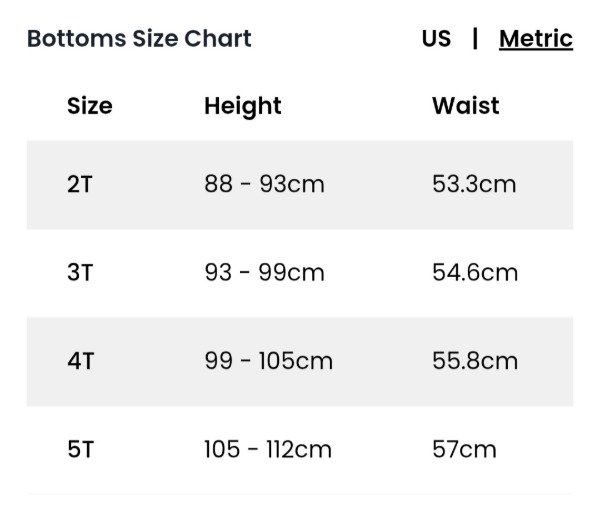Click the 53.3cm waist value

pos(474,185)
